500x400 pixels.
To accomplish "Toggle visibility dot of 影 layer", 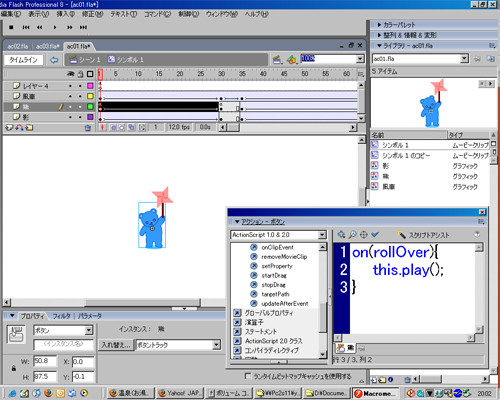I will [x=70, y=117].
